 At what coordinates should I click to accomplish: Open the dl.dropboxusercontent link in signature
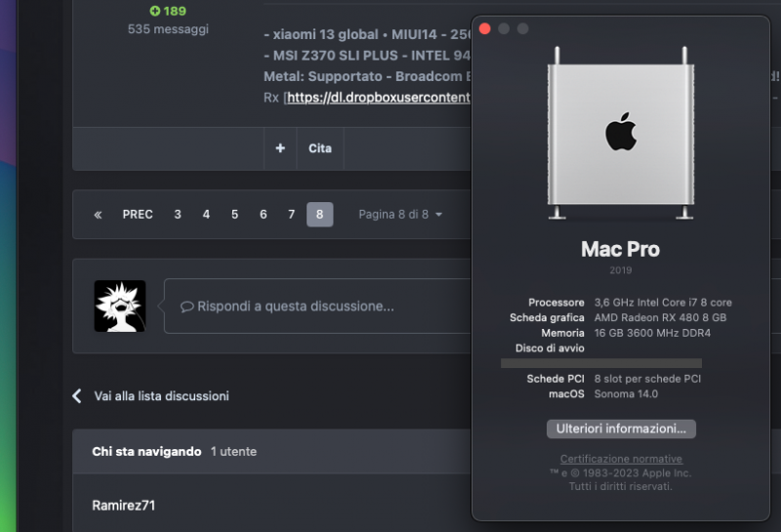(x=379, y=98)
